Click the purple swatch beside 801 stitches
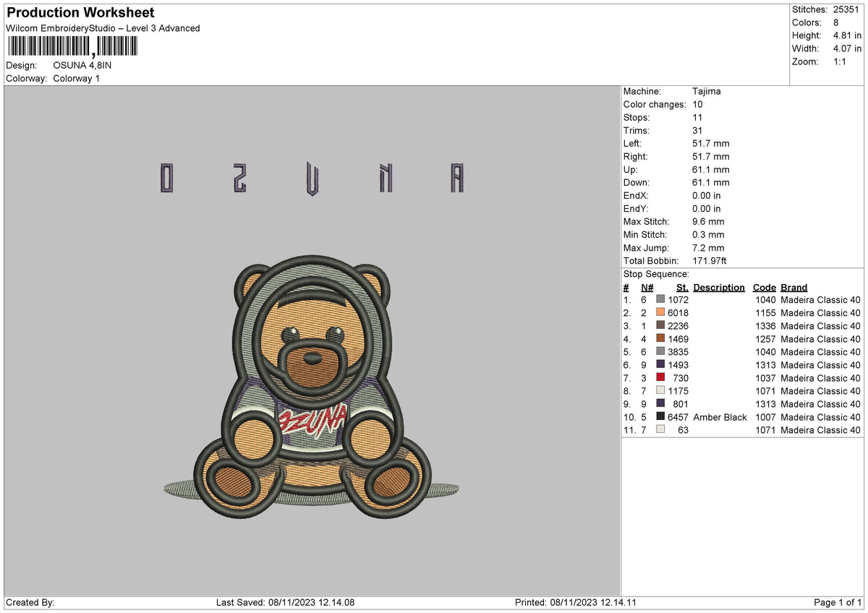This screenshot has height=613, width=868. point(660,404)
